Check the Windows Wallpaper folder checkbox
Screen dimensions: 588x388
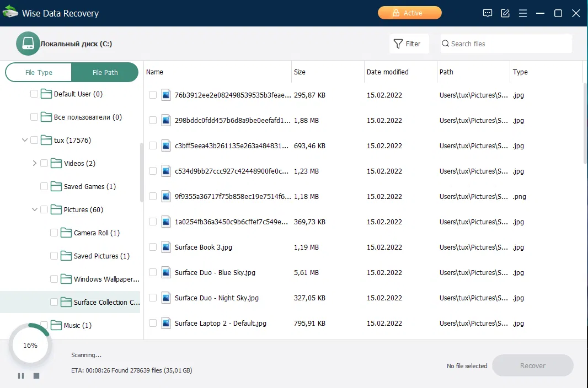pyautogui.click(x=54, y=279)
